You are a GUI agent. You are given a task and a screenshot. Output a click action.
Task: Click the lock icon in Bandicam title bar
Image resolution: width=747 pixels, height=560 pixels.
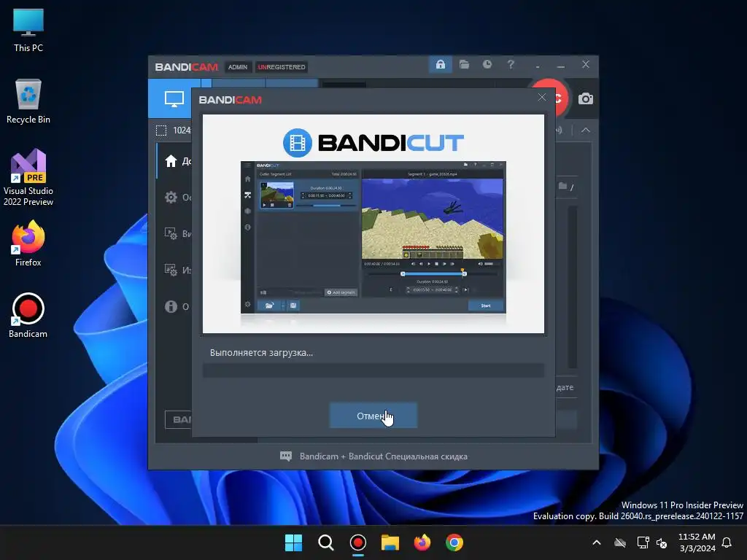pos(440,64)
